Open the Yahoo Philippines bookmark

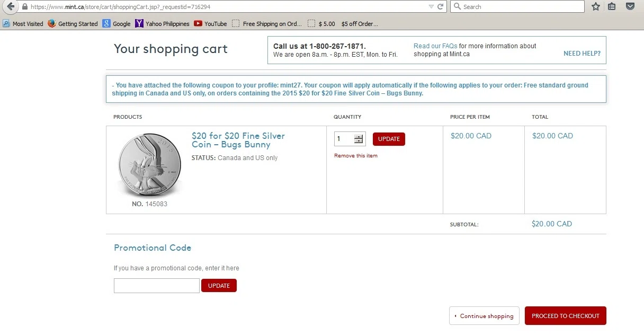[x=162, y=24]
